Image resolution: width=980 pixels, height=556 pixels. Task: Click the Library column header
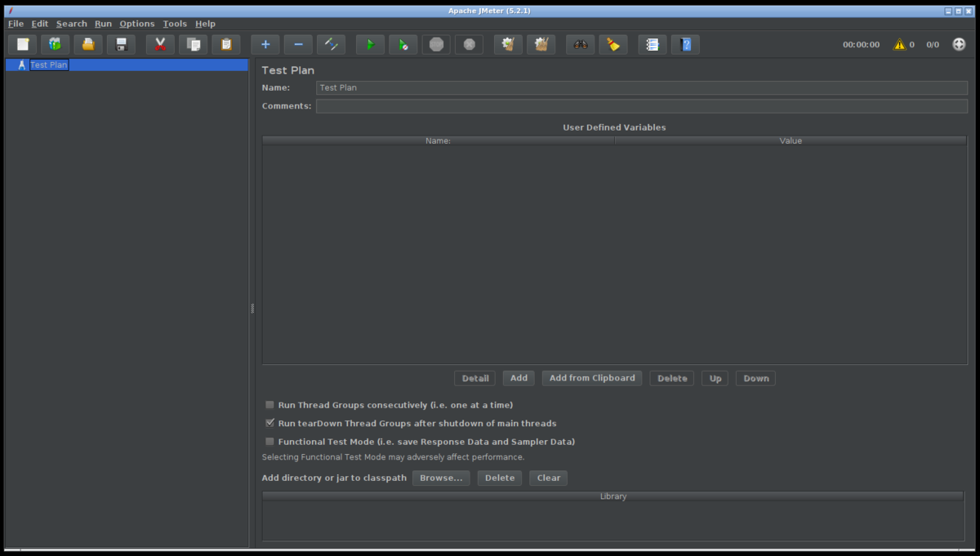[x=613, y=496]
